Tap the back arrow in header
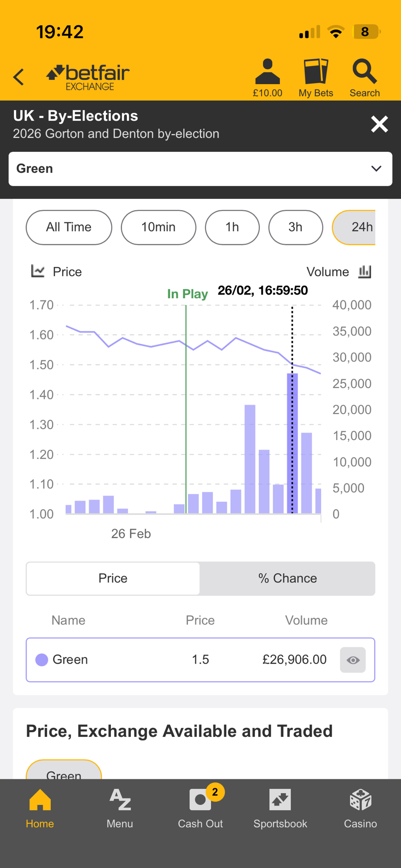401x868 pixels. [19, 77]
